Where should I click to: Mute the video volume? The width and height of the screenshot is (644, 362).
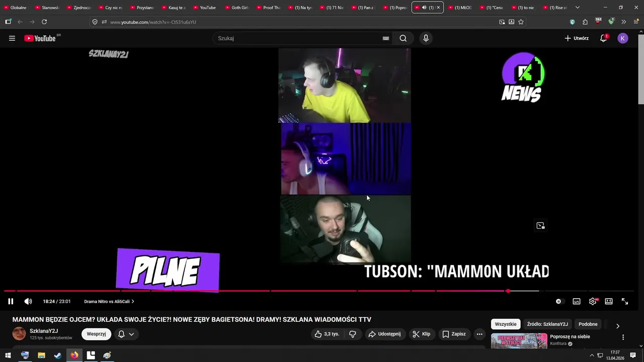[28, 302]
